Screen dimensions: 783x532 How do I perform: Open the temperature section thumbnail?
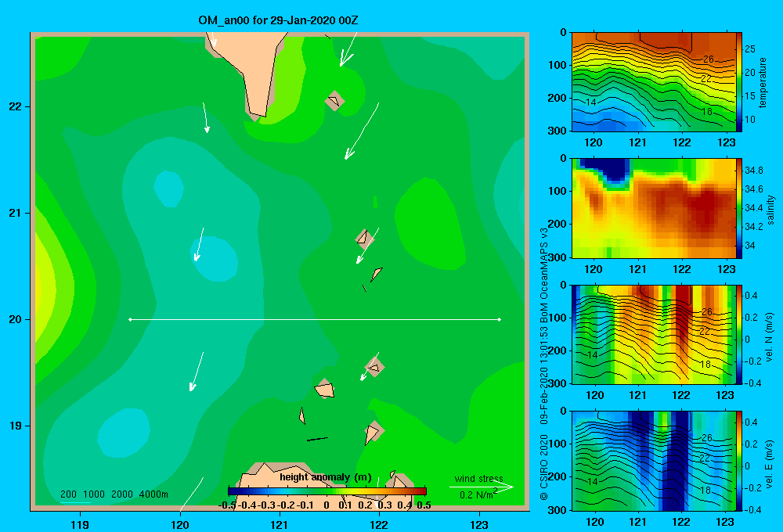(x=654, y=82)
